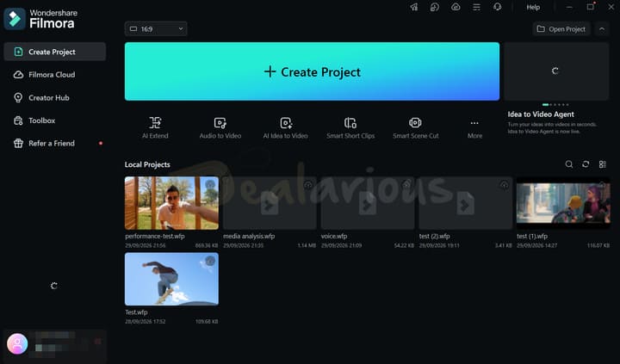Upload test (2).wfp to cloud via its icon
620x364 pixels.
point(504,184)
